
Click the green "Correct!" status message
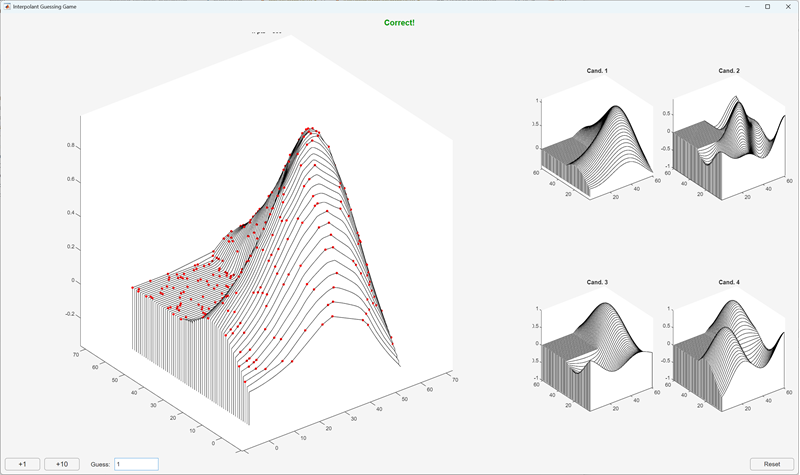click(399, 22)
